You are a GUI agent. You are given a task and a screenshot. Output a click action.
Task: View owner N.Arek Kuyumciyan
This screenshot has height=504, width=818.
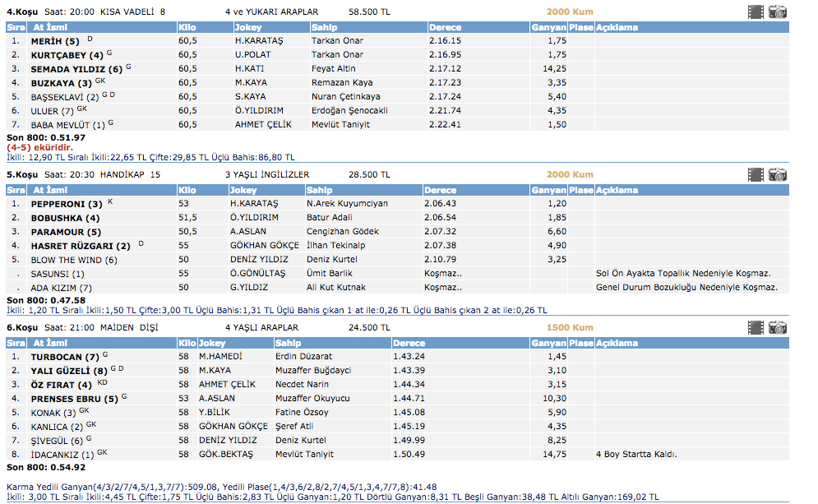[x=347, y=204]
